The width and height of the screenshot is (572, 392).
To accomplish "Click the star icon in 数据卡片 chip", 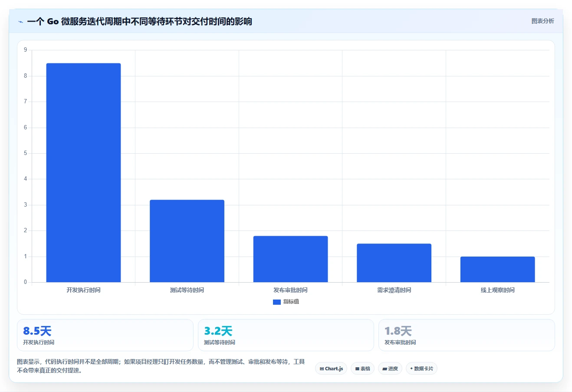I will point(411,369).
